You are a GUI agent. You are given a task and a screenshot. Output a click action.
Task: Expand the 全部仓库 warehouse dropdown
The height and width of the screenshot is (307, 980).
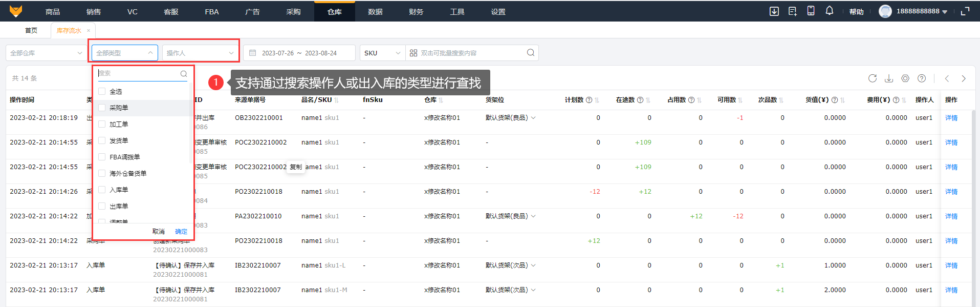[46, 53]
